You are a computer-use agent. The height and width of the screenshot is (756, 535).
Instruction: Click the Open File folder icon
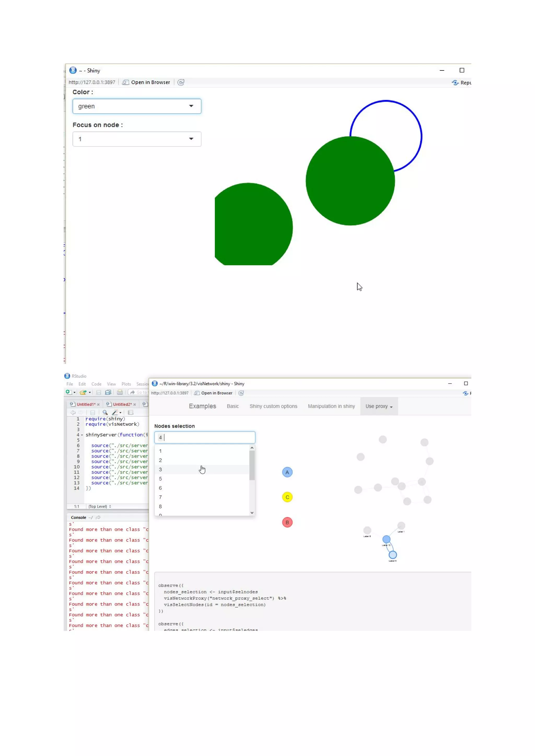pyautogui.click(x=83, y=392)
